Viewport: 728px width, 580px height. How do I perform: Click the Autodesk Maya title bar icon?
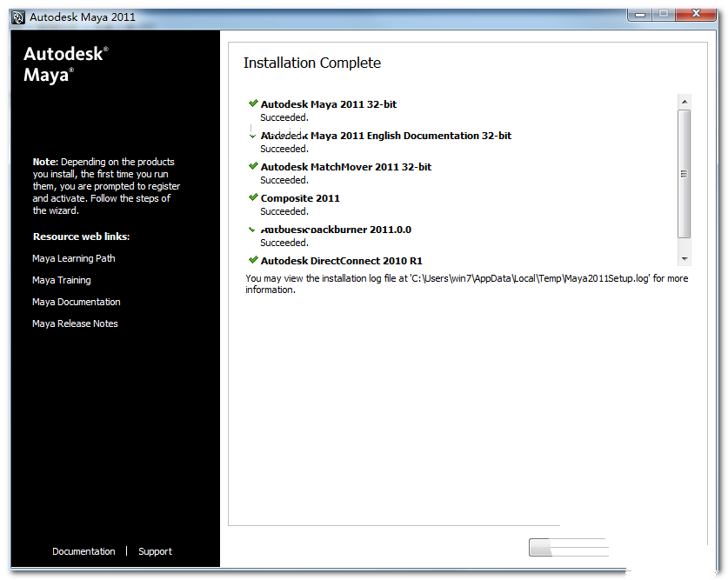[18, 17]
